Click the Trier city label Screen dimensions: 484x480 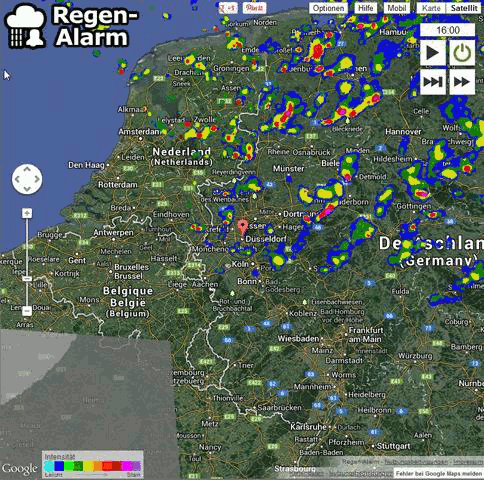coord(246,366)
